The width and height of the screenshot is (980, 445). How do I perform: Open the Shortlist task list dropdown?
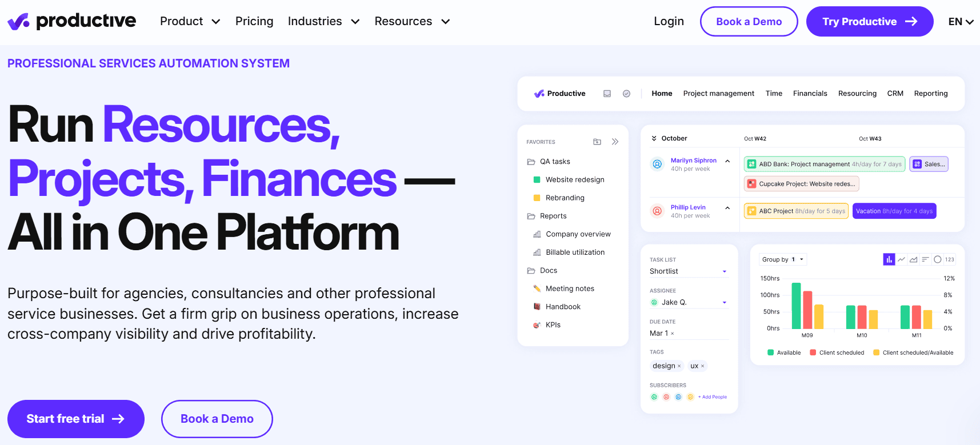click(x=689, y=271)
